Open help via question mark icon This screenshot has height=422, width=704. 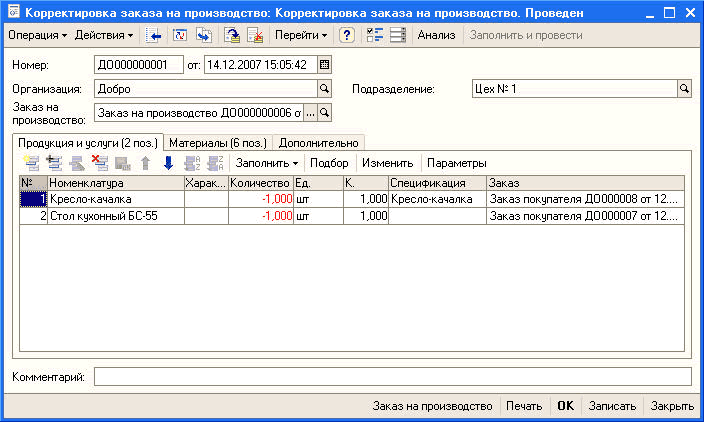tap(347, 35)
